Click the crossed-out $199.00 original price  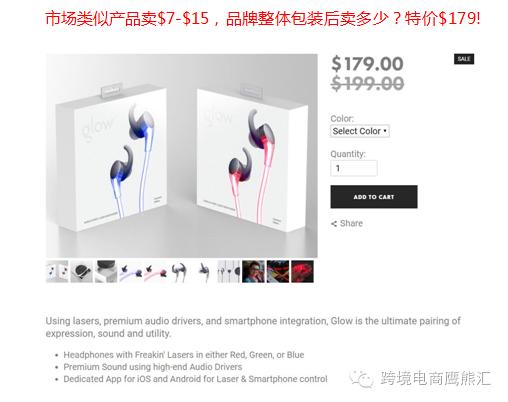[367, 83]
